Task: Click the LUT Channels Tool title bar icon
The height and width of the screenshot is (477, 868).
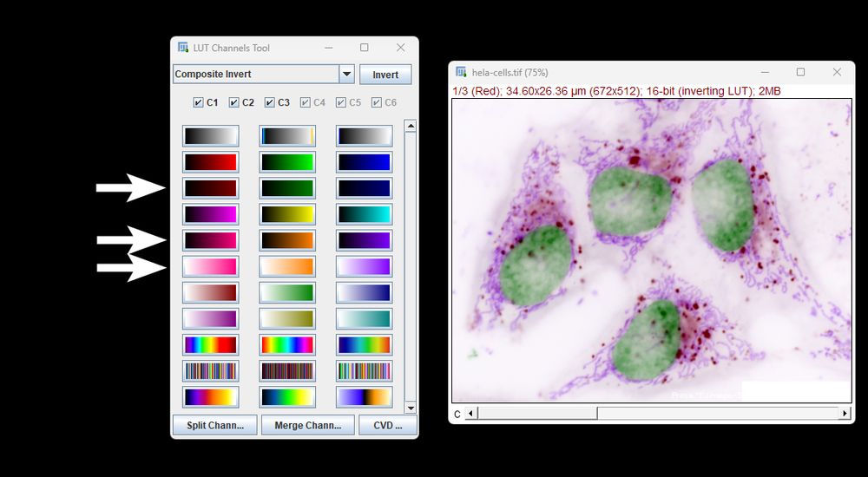Action: (183, 48)
